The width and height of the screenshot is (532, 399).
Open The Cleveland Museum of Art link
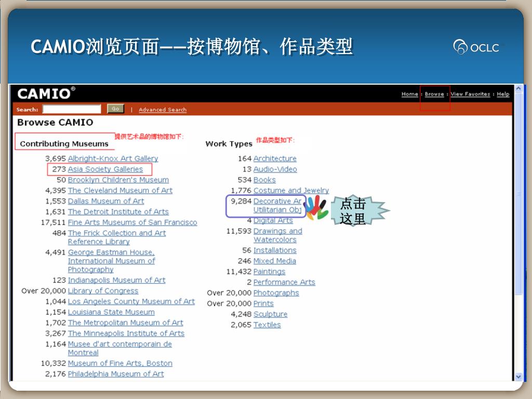pos(120,190)
